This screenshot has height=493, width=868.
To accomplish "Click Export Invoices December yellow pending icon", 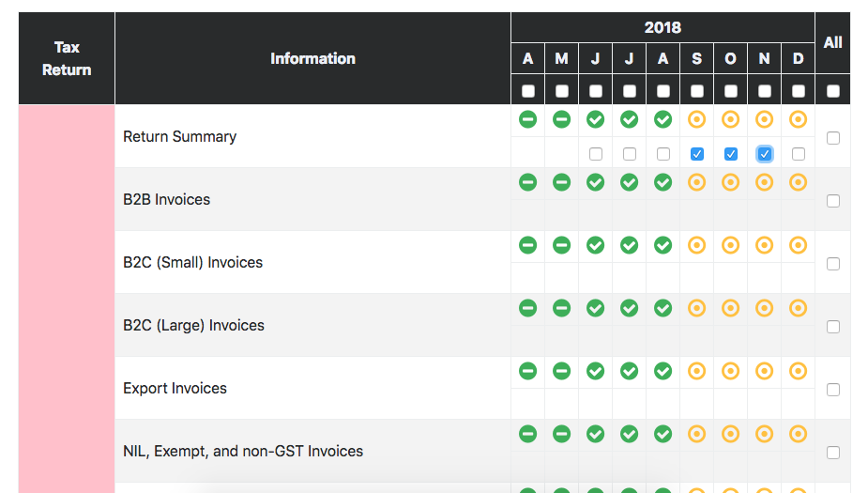I will coord(798,371).
